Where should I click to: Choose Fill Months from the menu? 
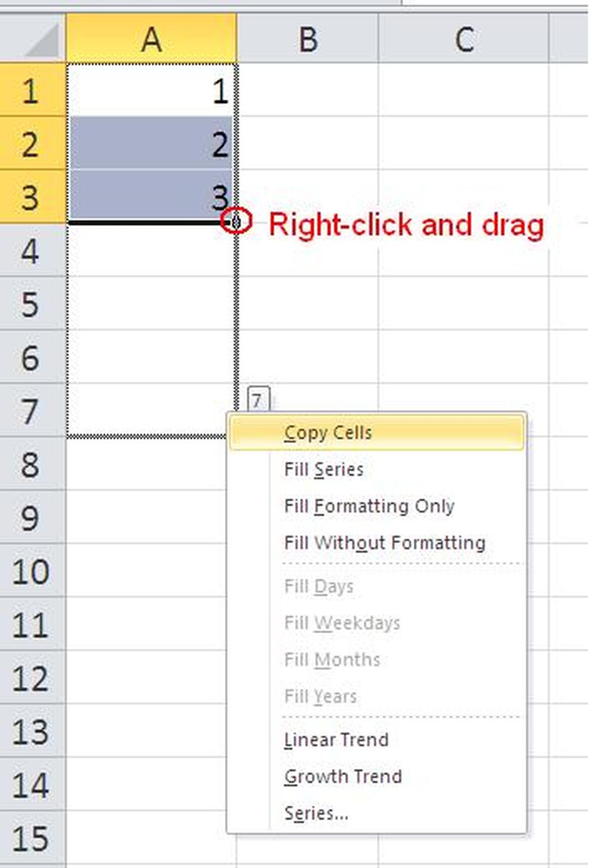tap(332, 659)
